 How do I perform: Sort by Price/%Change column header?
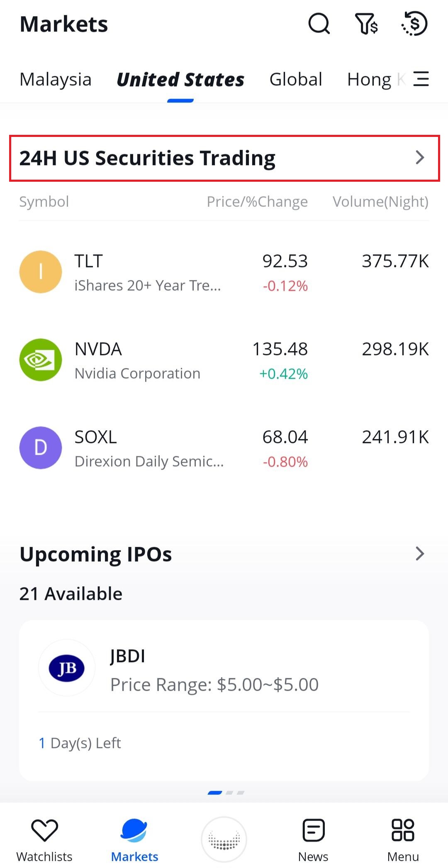(257, 202)
